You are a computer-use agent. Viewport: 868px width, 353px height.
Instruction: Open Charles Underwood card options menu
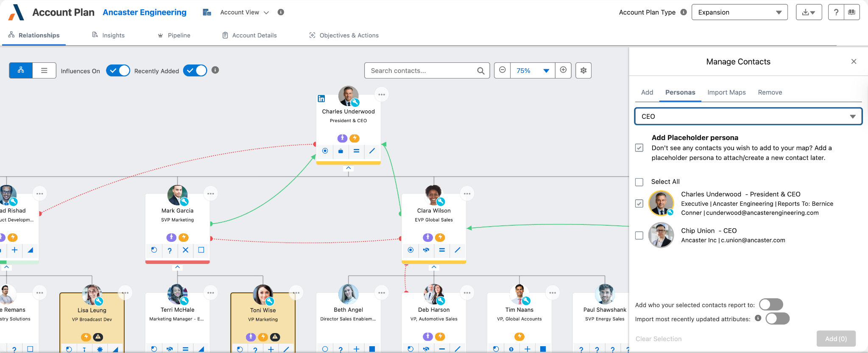coord(382,95)
